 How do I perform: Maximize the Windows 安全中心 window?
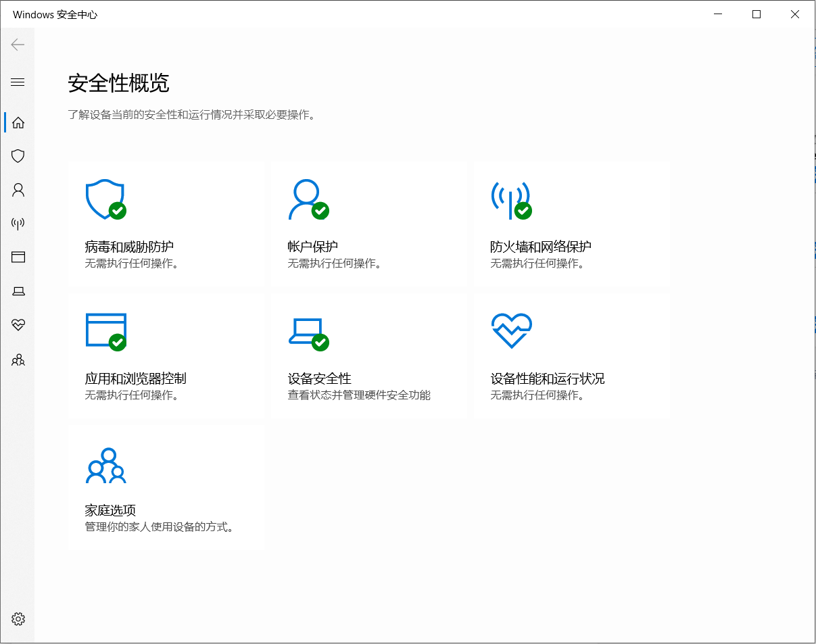pos(757,14)
